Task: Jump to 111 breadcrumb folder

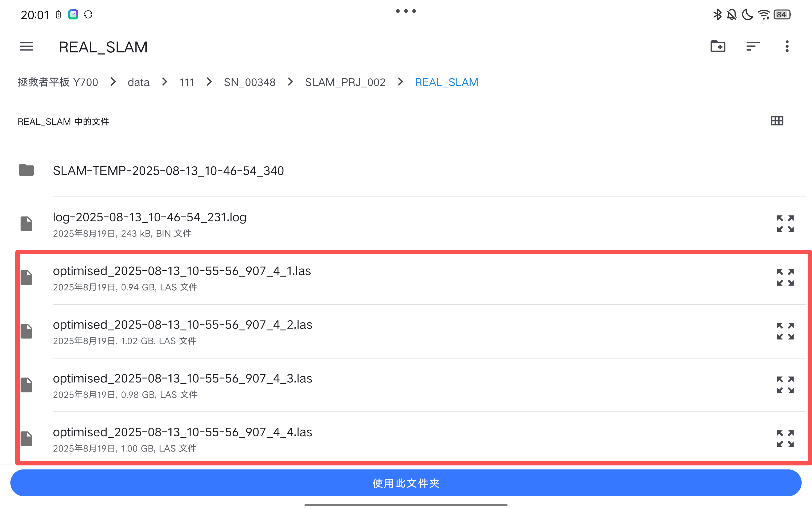Action: coord(186,82)
